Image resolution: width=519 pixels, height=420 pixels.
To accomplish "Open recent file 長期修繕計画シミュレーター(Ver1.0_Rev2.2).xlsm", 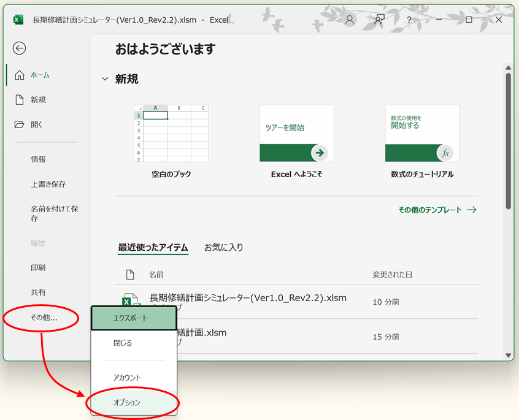I will pos(248,298).
